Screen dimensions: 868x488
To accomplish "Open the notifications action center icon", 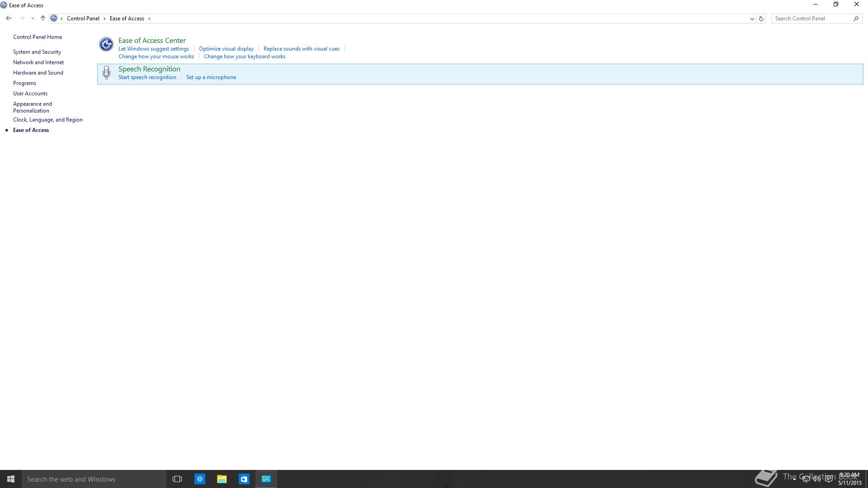I will (x=829, y=479).
